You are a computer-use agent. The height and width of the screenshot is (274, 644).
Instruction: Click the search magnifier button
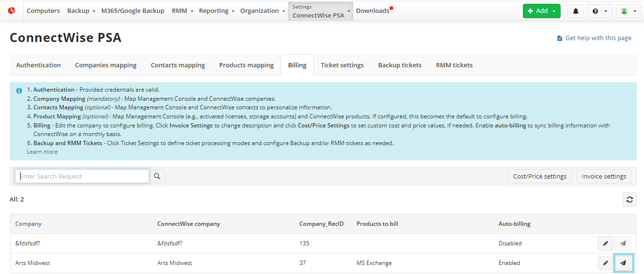point(157,176)
